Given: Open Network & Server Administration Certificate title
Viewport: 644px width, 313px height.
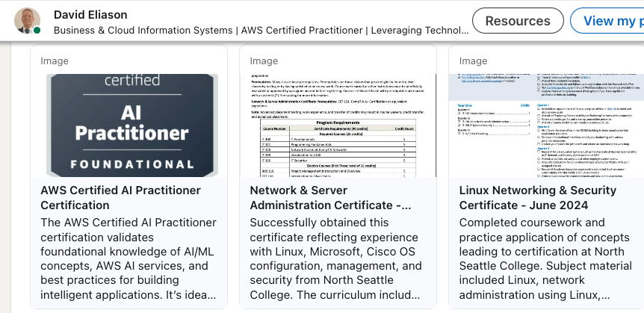Looking at the screenshot, I should (330, 197).
